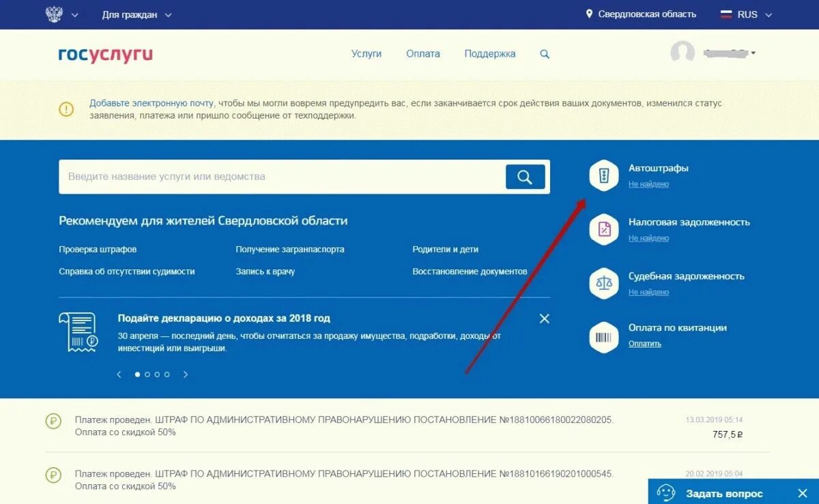
Task: Click the yellow warning exclamation icon
Action: [66, 109]
